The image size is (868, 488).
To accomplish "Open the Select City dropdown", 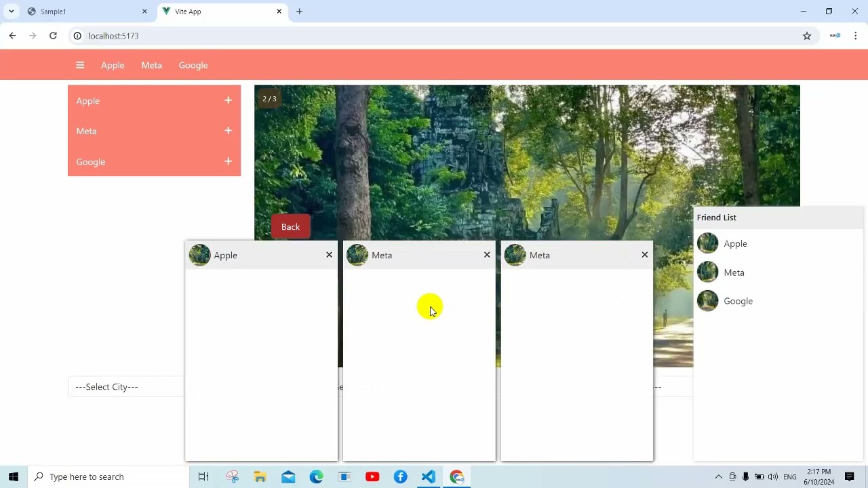I will [126, 386].
